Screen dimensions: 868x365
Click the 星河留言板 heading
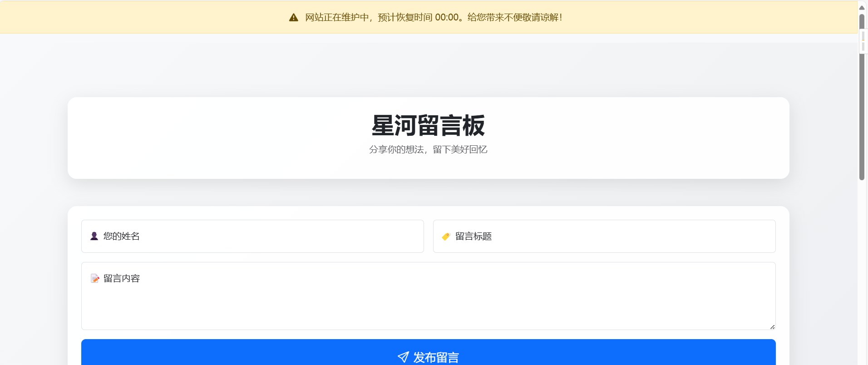click(429, 125)
